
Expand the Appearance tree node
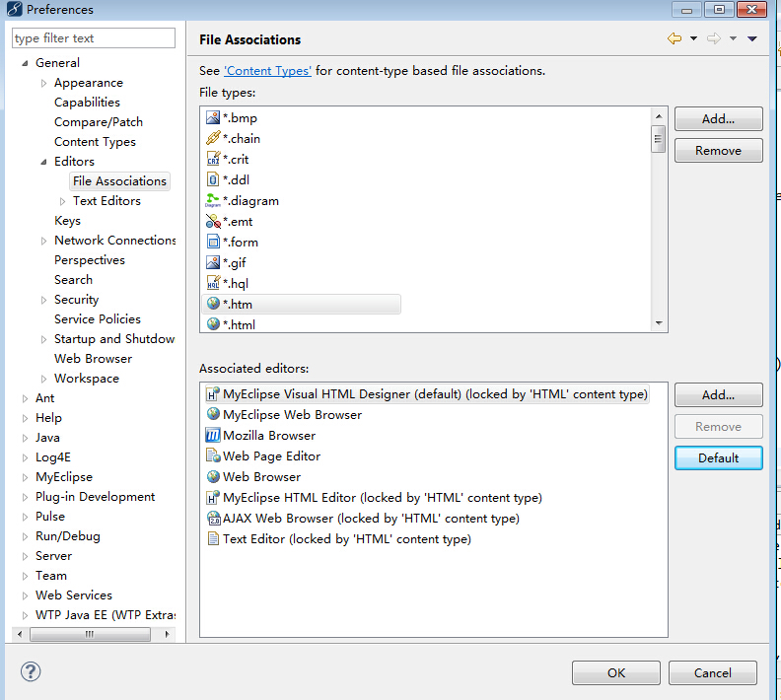(43, 83)
